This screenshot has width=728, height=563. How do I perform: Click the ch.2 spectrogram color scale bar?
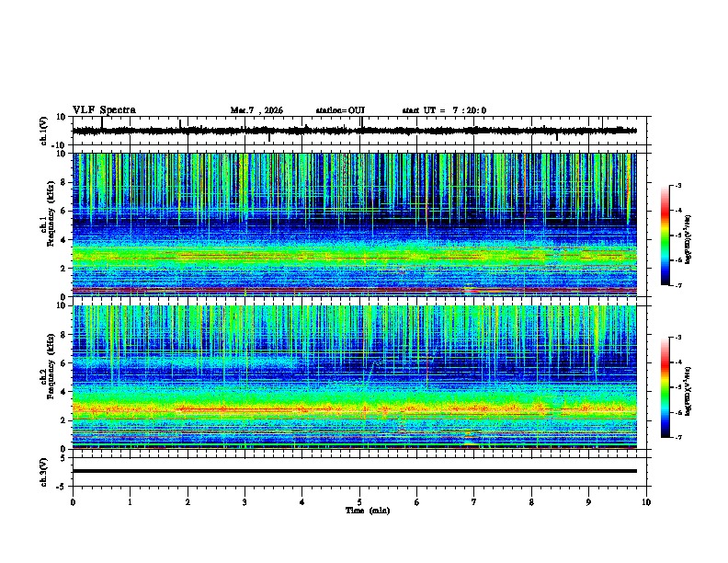pyautogui.click(x=665, y=387)
